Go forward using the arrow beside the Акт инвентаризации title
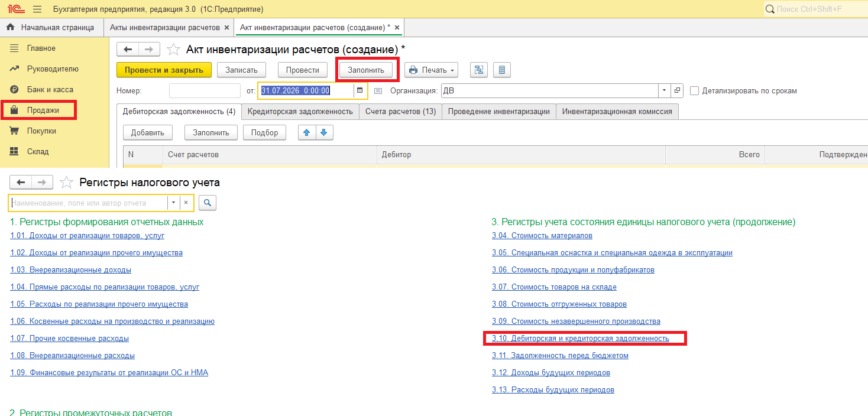868x416 pixels. 149,50
